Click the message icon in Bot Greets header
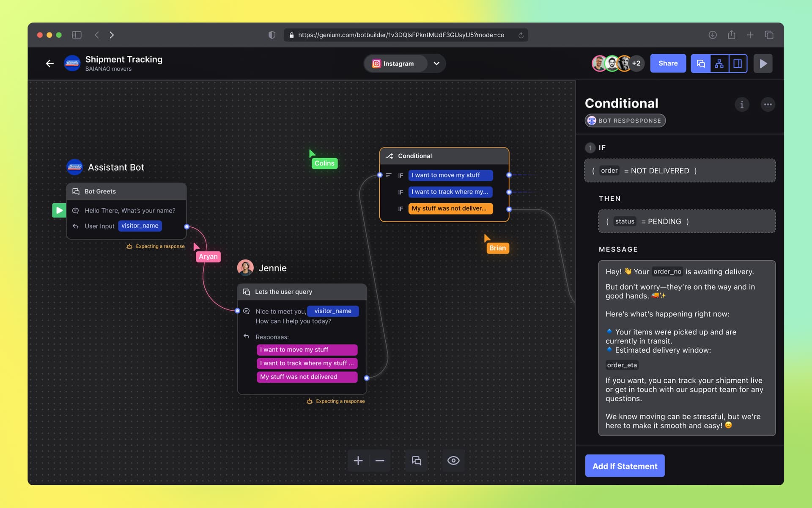 [76, 191]
